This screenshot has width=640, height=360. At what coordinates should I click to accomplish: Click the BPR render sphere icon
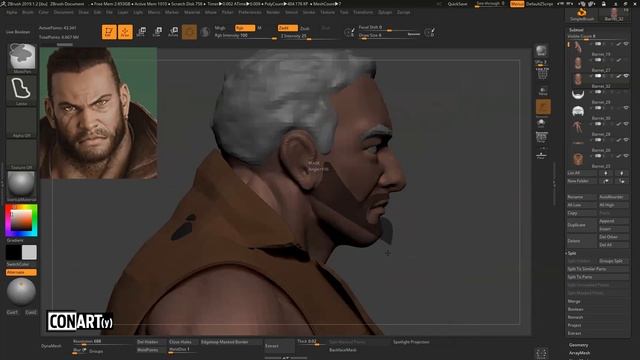[x=542, y=50]
